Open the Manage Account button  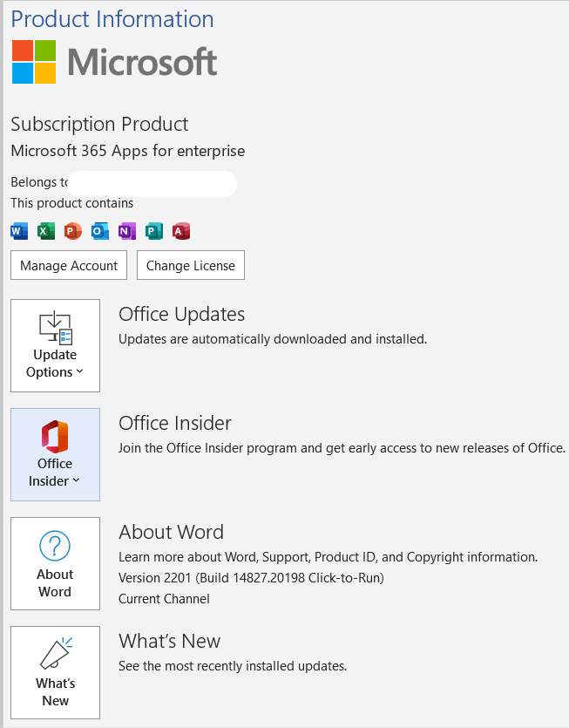point(69,265)
